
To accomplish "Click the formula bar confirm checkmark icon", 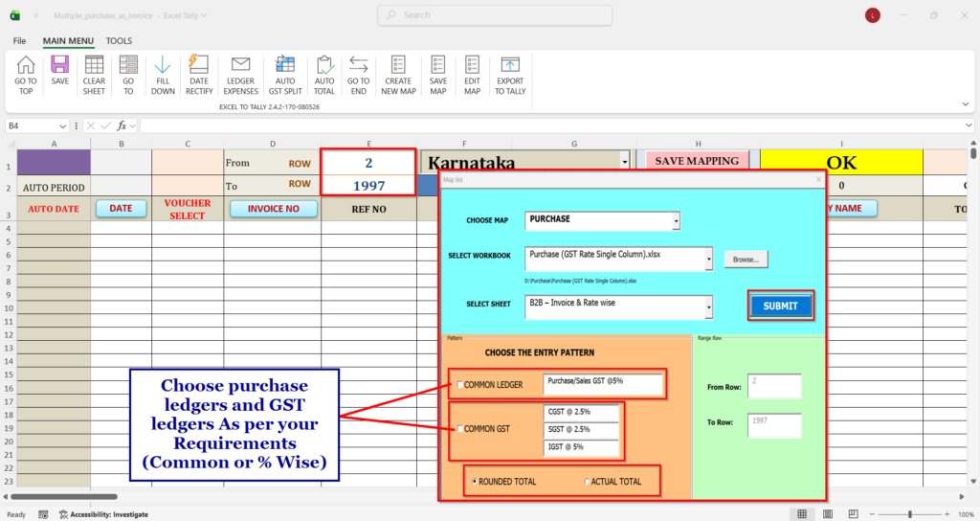I will coord(106,125).
